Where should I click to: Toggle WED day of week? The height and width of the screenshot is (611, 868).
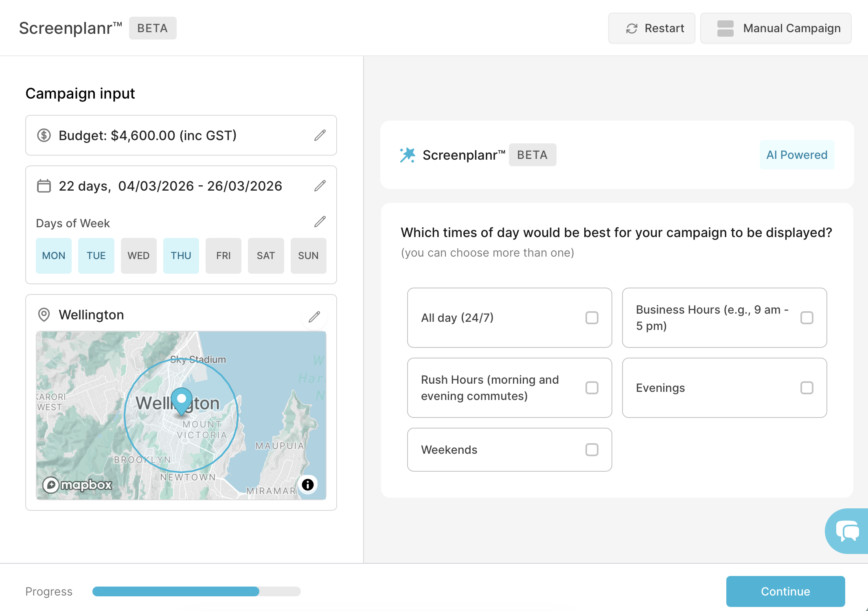139,256
